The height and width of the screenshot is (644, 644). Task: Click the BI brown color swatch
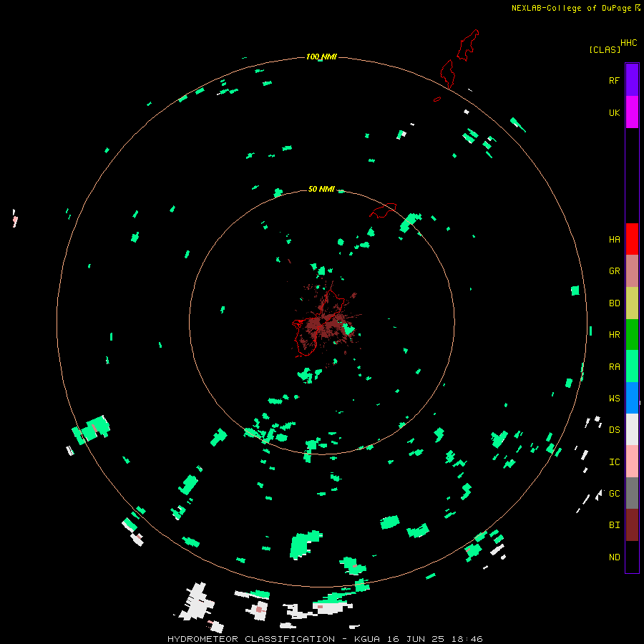[632, 525]
